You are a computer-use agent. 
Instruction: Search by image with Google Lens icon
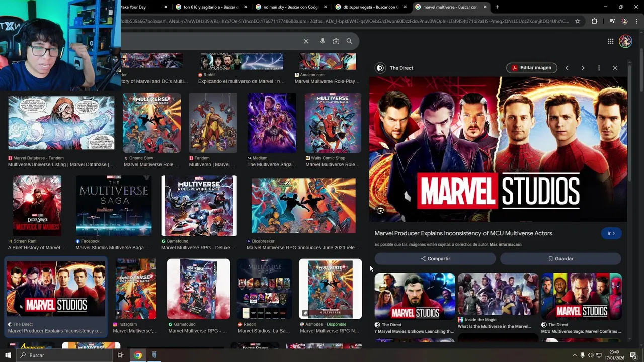point(336,41)
